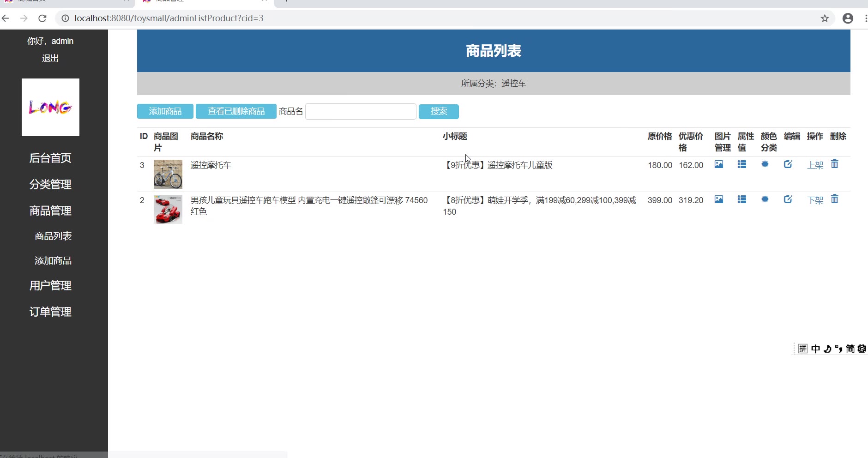Select 添加商品 submenu item in sidebar
The height and width of the screenshot is (458, 868).
point(53,260)
